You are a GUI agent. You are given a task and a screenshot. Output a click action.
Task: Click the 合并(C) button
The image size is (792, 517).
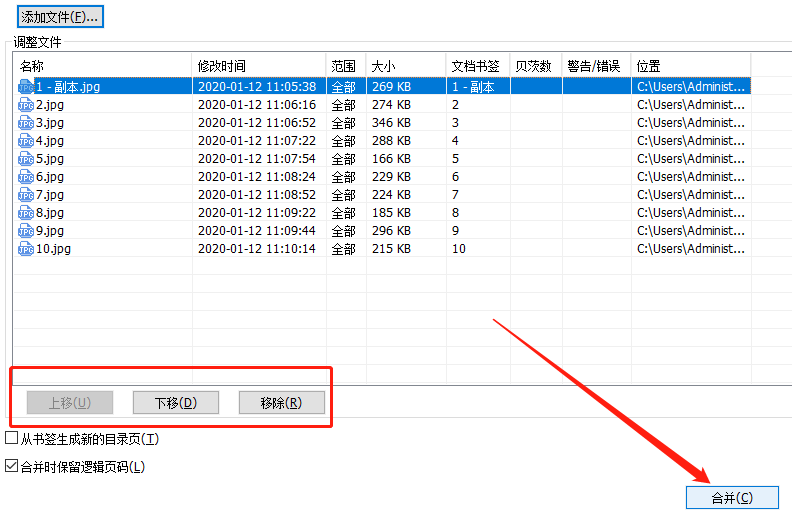pyautogui.click(x=732, y=498)
